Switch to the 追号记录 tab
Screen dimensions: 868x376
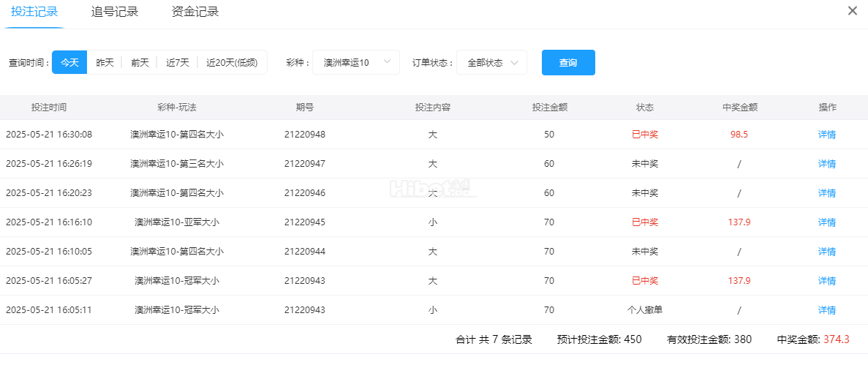tap(115, 12)
